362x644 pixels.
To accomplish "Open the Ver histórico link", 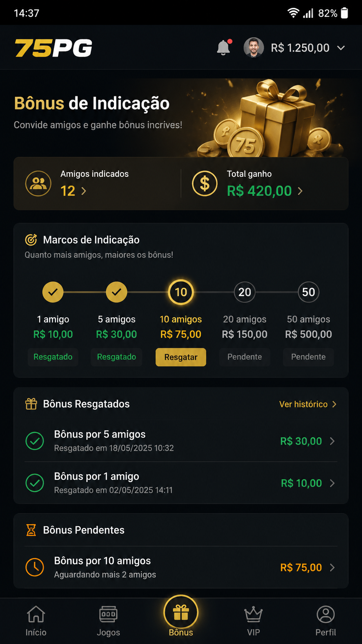I will (x=308, y=404).
